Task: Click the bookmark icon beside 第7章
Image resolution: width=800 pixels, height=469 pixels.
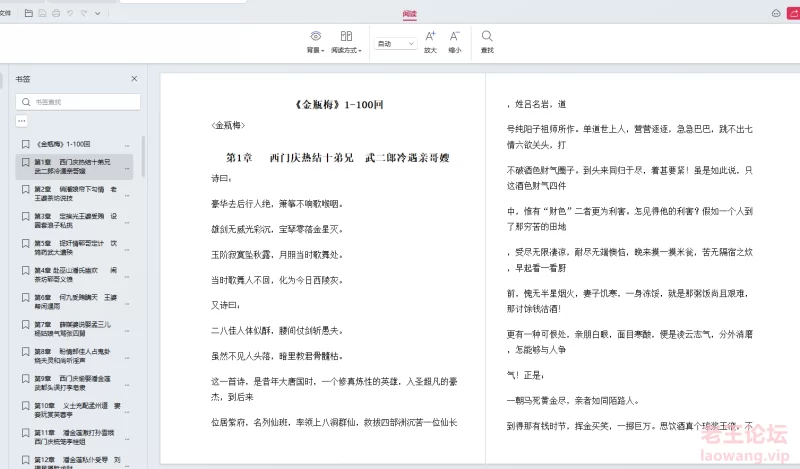Action: pos(26,325)
